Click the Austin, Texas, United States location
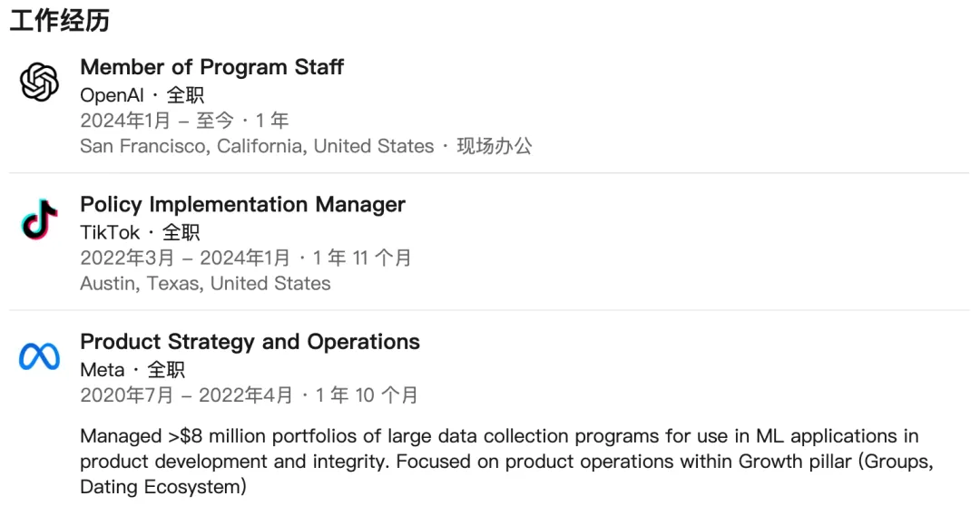The image size is (980, 506). (x=205, y=284)
